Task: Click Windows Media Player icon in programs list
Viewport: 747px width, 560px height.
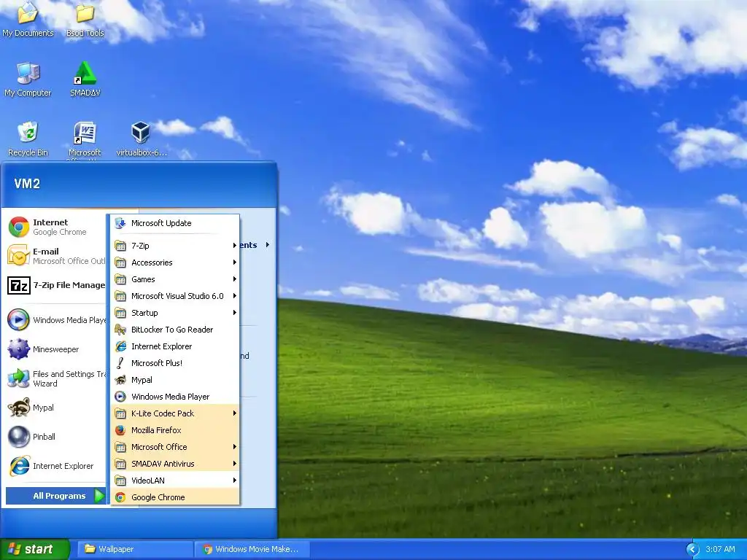Action: (x=120, y=397)
